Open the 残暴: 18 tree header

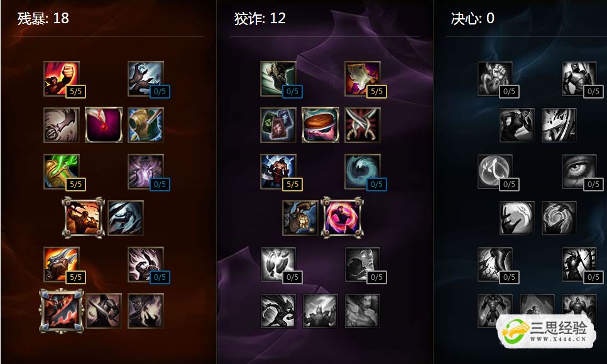click(43, 18)
